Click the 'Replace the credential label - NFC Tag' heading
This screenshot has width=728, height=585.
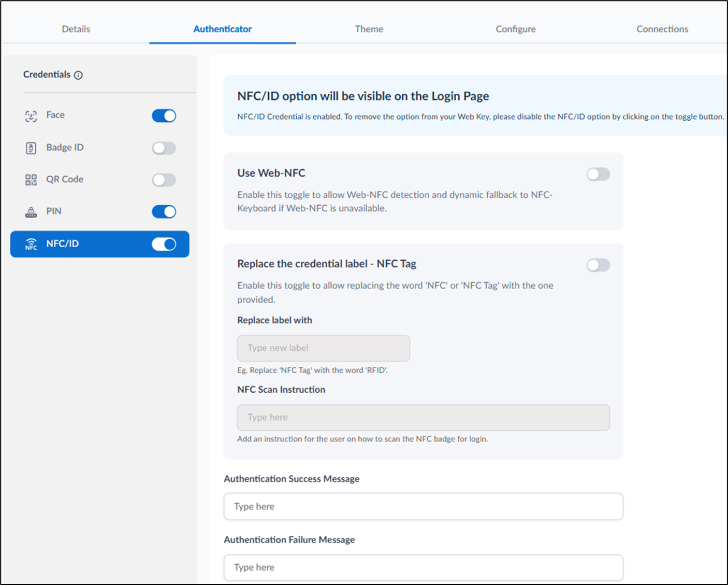(327, 264)
